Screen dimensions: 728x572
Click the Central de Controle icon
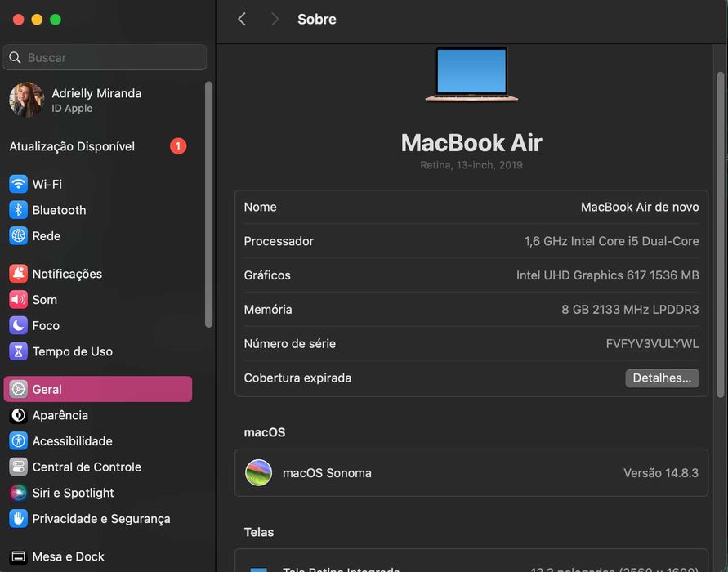pyautogui.click(x=18, y=467)
